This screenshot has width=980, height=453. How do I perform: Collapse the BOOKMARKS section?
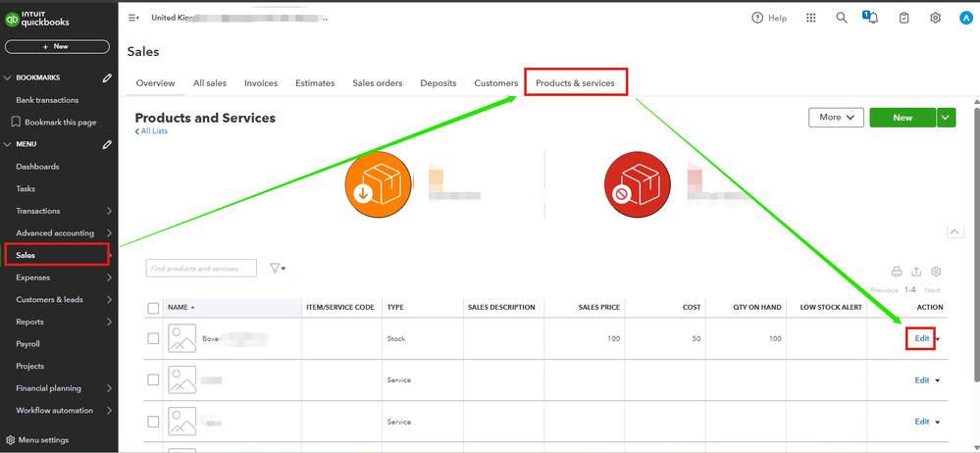pyautogui.click(x=8, y=78)
